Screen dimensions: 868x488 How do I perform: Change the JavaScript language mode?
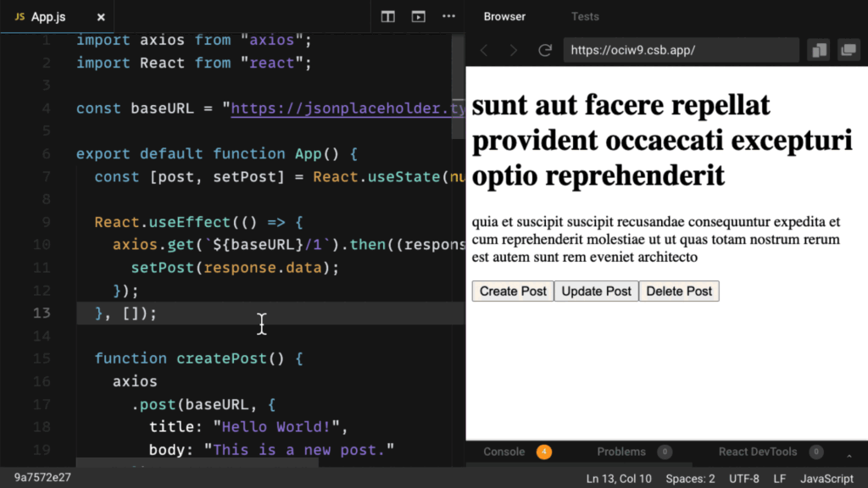pyautogui.click(x=826, y=479)
